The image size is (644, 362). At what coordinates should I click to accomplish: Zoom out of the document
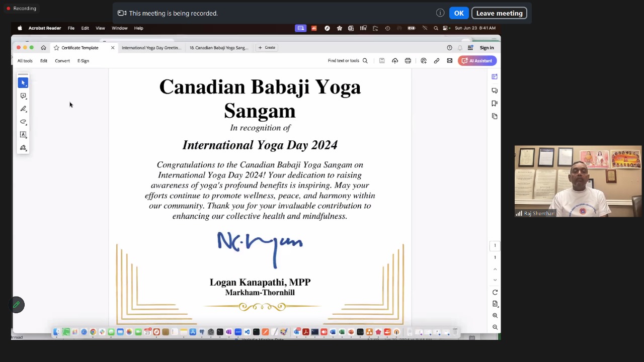[495, 327]
